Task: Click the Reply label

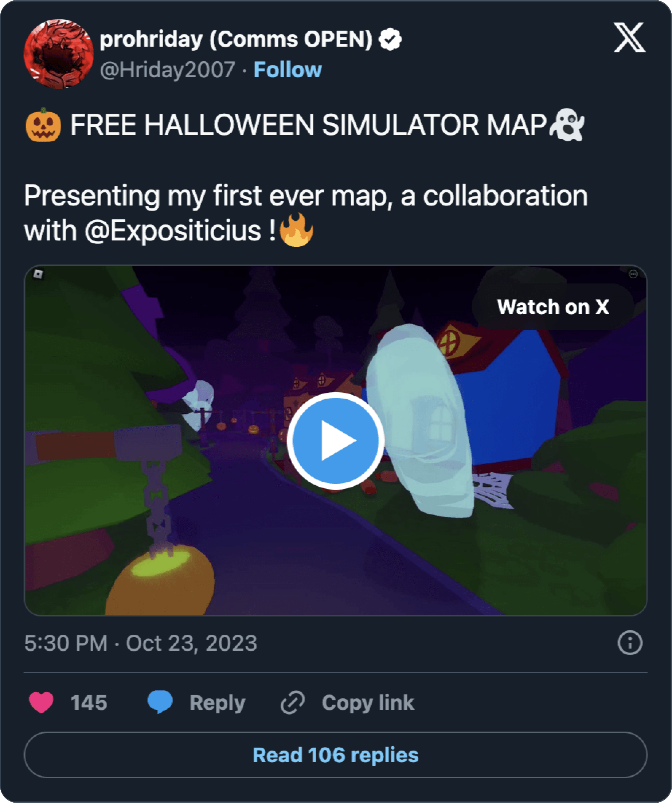Action: (217, 703)
